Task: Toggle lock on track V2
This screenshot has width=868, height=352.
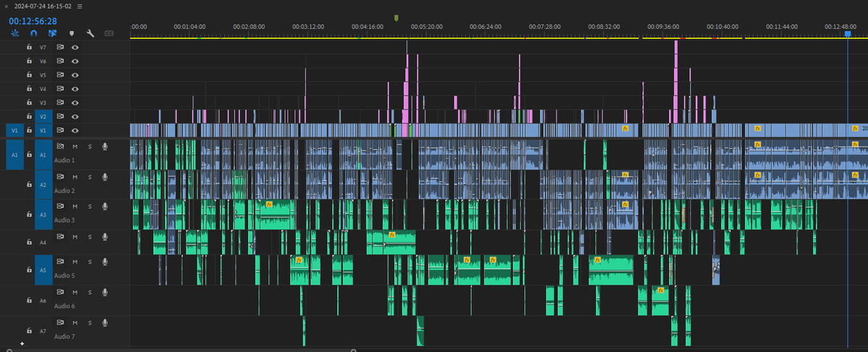Action: coord(29,116)
